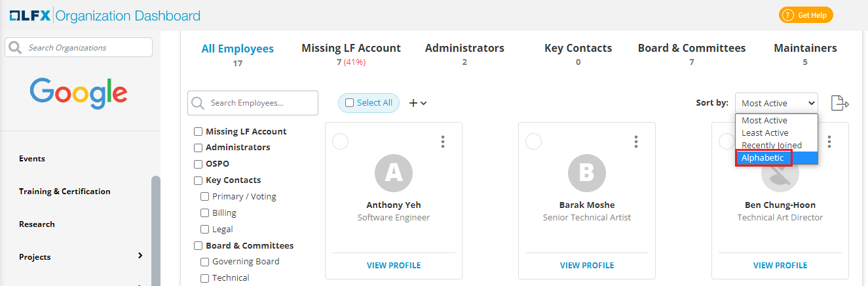Enable the Missing LF Account filter checkbox
The height and width of the screenshot is (286, 868).
[x=198, y=131]
